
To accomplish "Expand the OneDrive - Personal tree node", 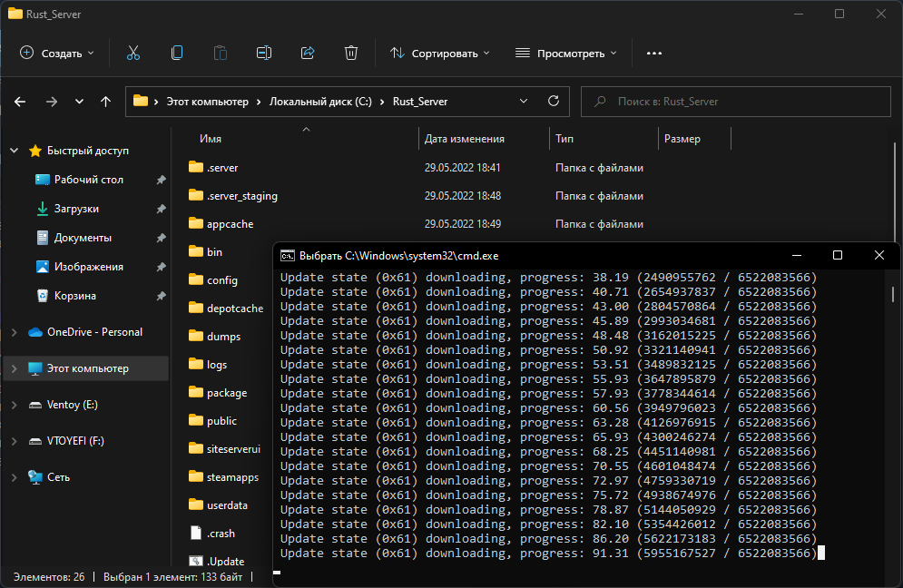I will click(14, 332).
